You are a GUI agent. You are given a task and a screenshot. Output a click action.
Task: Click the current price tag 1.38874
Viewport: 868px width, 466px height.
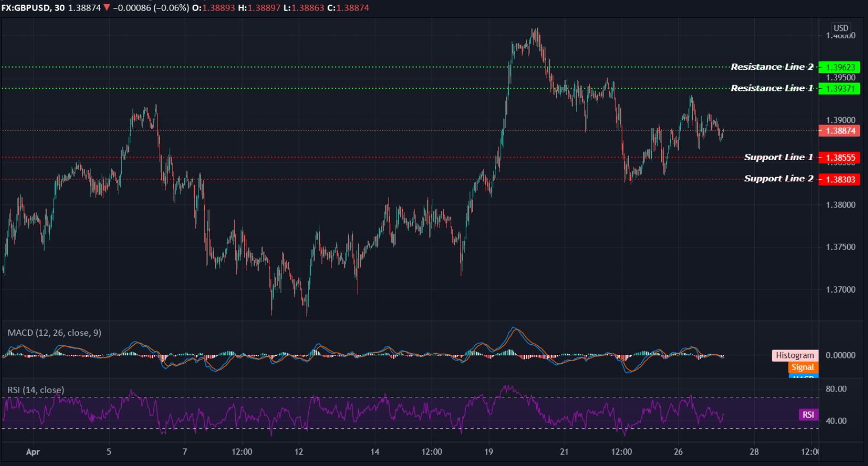(x=839, y=131)
